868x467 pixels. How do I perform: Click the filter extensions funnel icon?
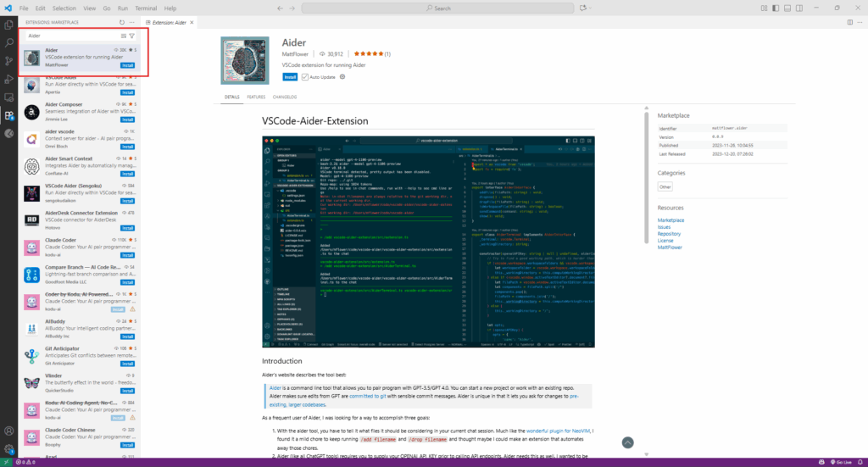tap(132, 36)
